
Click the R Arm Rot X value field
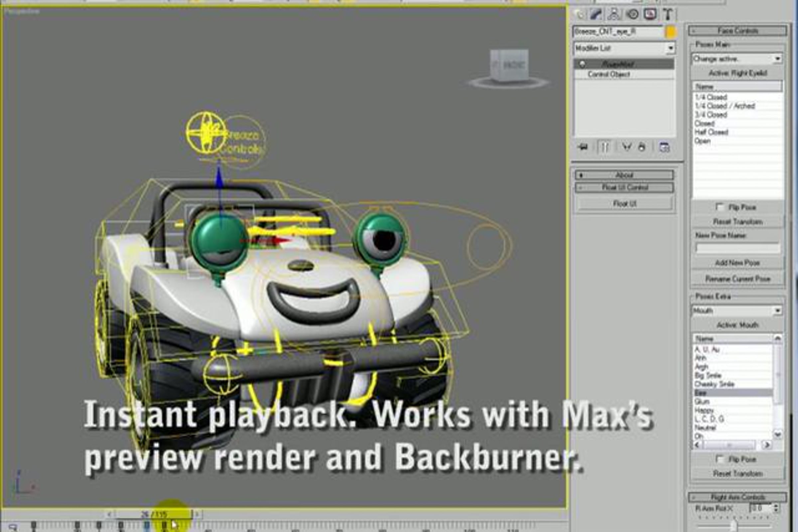coord(760,508)
